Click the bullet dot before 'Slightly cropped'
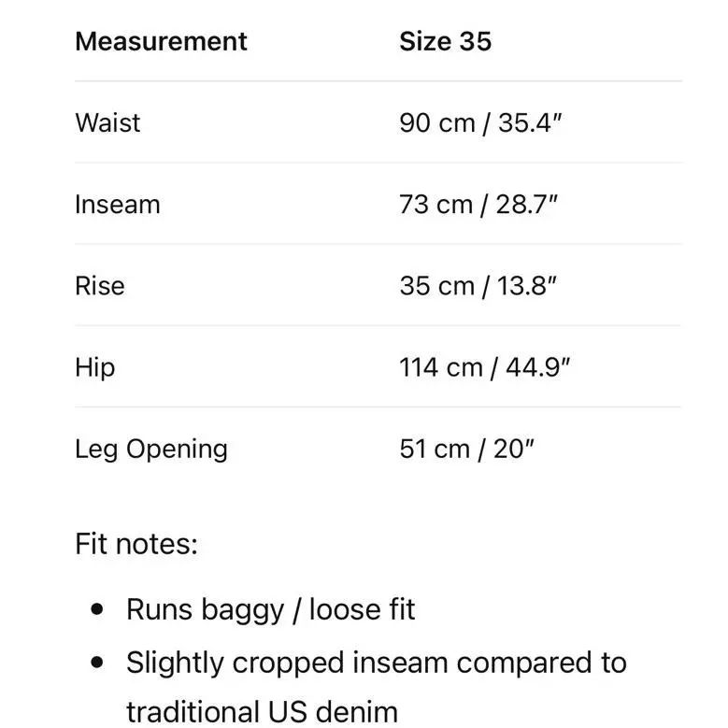This screenshot has height=728, width=728. pyautogui.click(x=97, y=662)
